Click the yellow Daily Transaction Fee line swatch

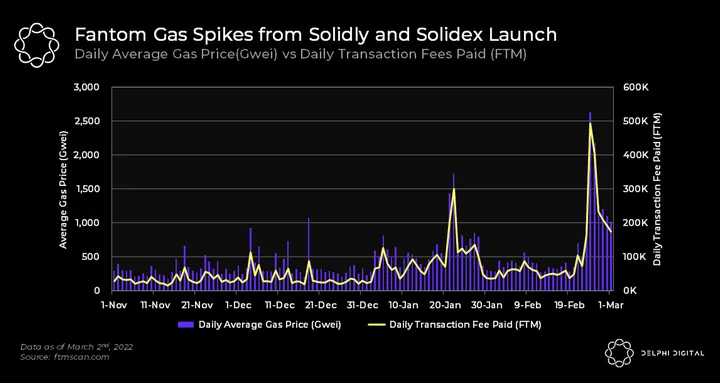[377, 325]
